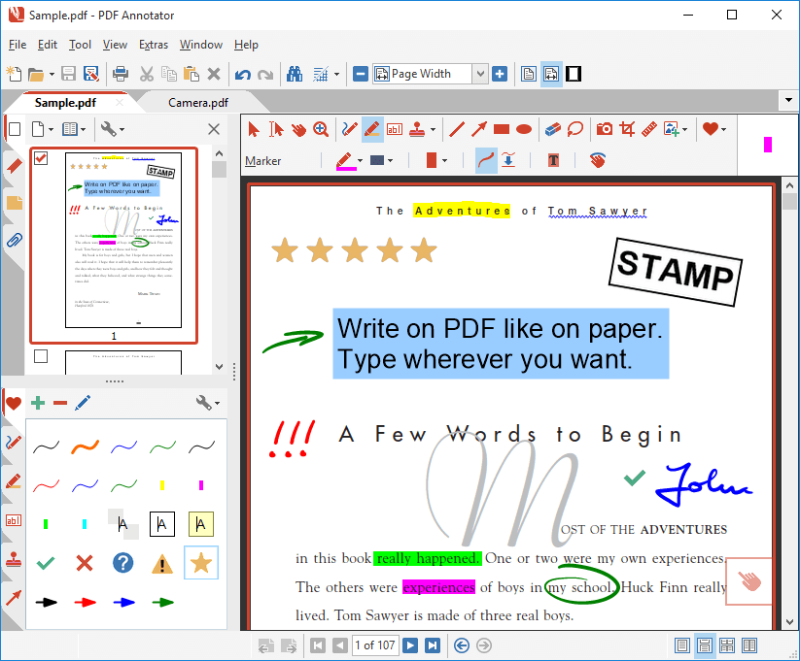Open the Extras menu
The height and width of the screenshot is (661, 800).
click(x=153, y=45)
